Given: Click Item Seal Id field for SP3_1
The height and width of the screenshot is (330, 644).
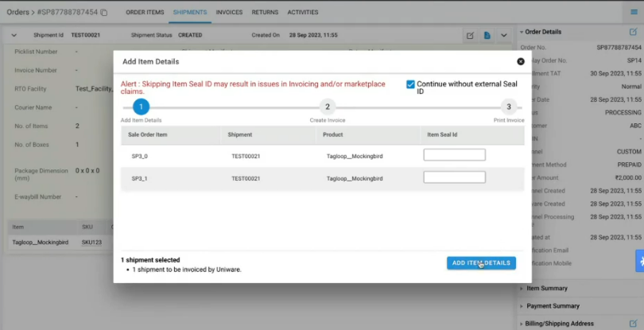Looking at the screenshot, I should 454,177.
